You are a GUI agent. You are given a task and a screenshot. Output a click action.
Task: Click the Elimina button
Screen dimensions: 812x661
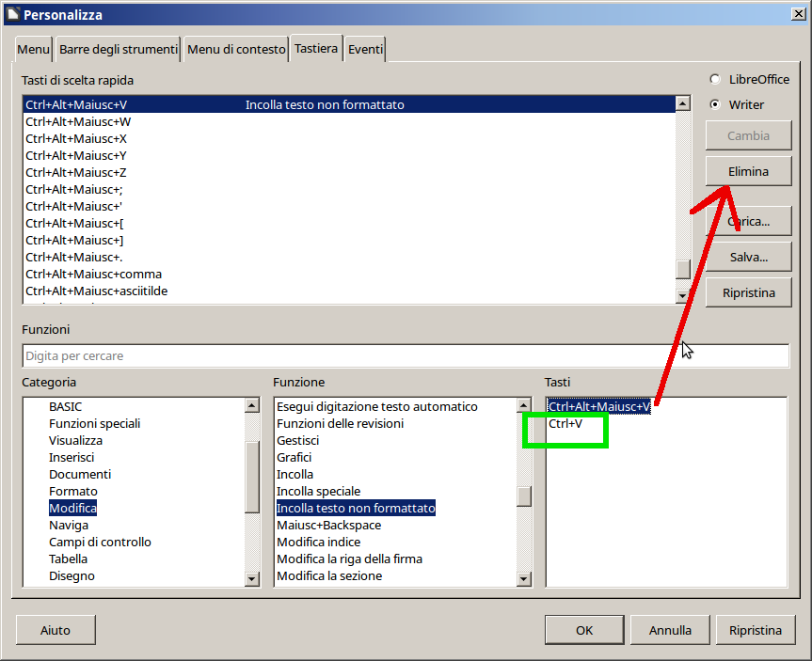(x=748, y=171)
